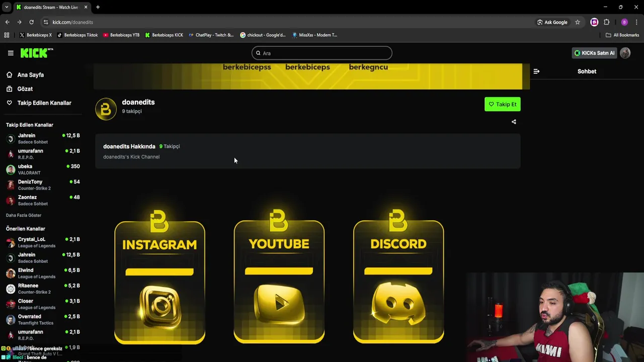The width and height of the screenshot is (644, 362).
Task: Click the 9 Takipçi text in About
Action: point(170,146)
